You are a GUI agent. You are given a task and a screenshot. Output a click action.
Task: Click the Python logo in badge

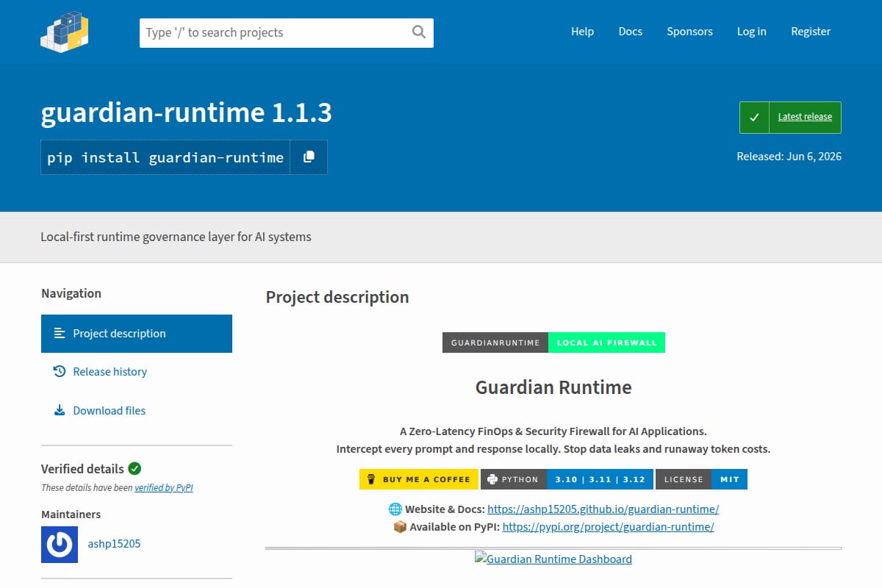tap(492, 479)
